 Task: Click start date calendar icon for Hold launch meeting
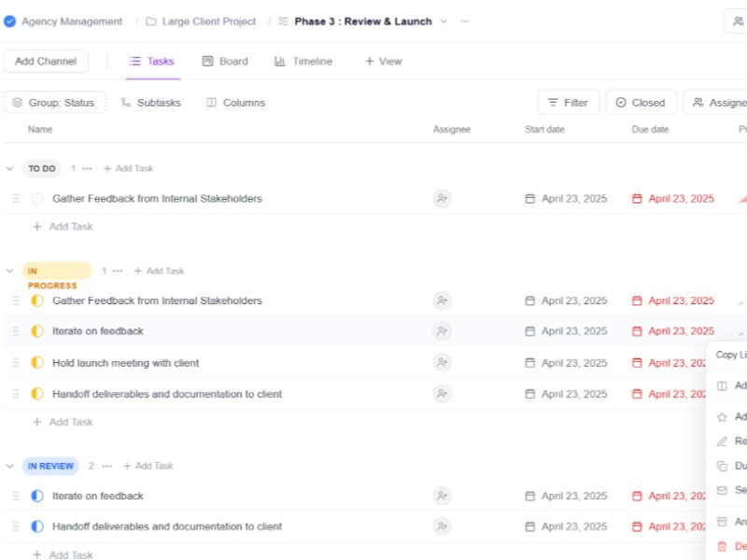click(530, 363)
